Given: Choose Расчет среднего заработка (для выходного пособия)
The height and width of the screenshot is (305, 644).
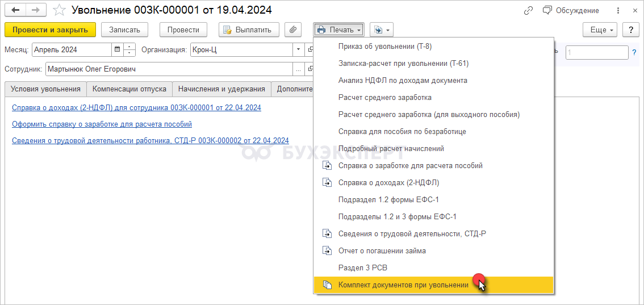Looking at the screenshot, I should click(434, 115).
